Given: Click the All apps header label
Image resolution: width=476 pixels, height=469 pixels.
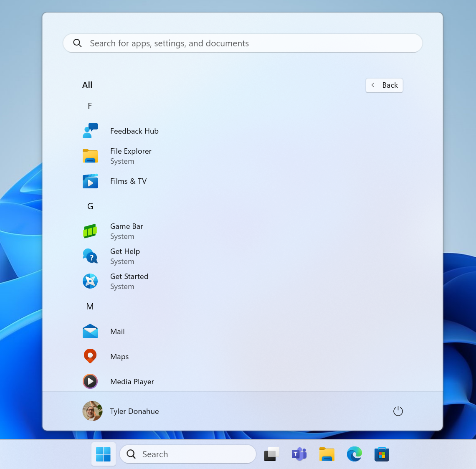Looking at the screenshot, I should pos(87,85).
